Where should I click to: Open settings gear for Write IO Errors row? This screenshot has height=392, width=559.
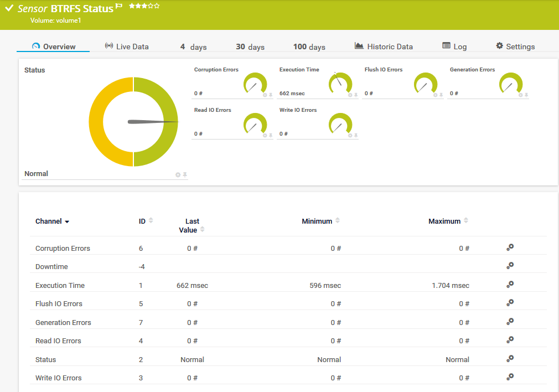[510, 377]
